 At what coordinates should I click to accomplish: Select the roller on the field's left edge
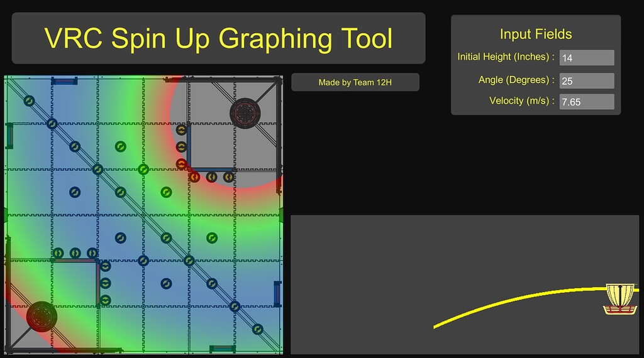click(9, 136)
